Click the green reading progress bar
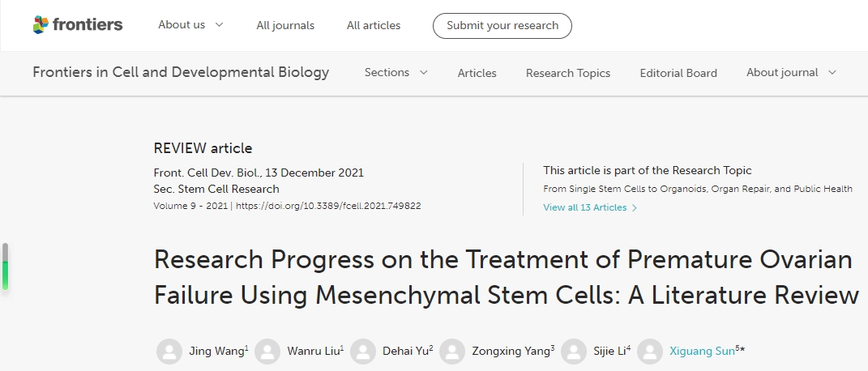The image size is (868, 371). tap(6, 274)
